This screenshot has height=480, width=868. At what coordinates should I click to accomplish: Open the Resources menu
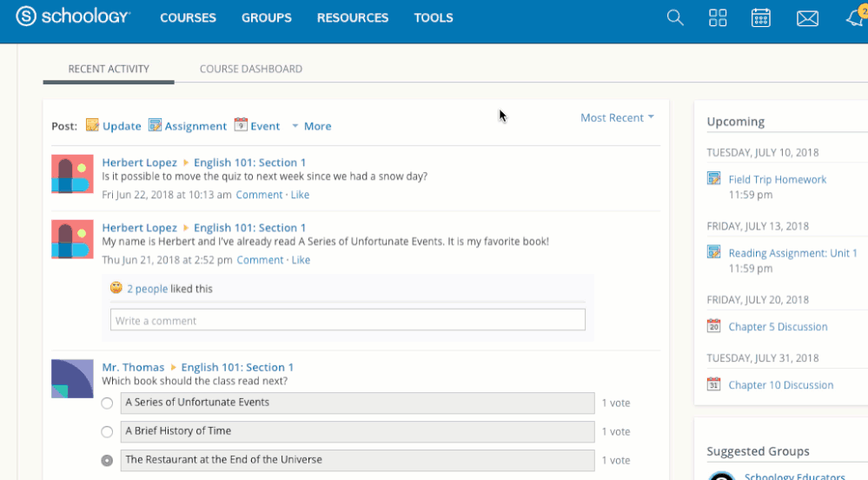coord(353,17)
